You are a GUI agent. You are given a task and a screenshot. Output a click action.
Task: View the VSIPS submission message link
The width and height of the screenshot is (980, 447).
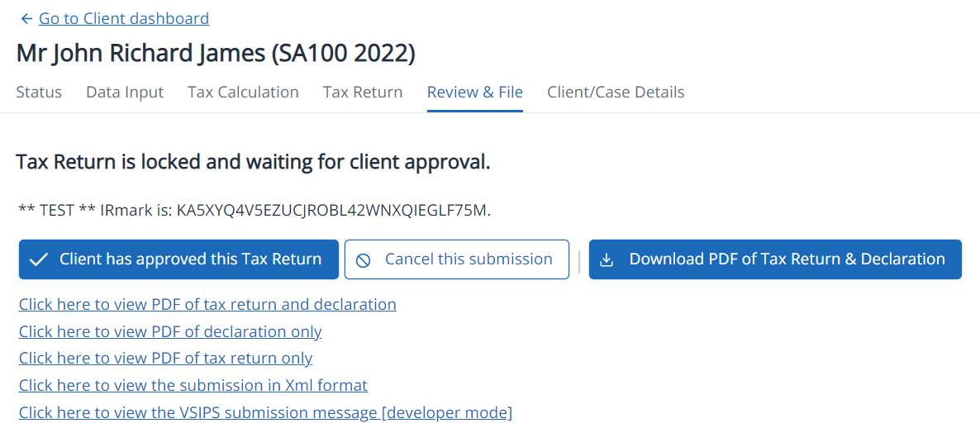(265, 412)
